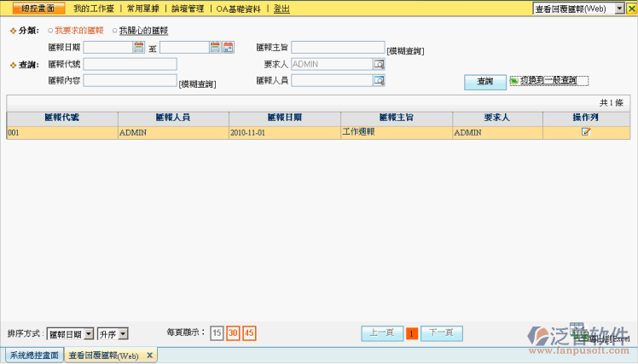Click edit icon in row 001 操作列
Screen dimensions: 638x364
click(586, 132)
